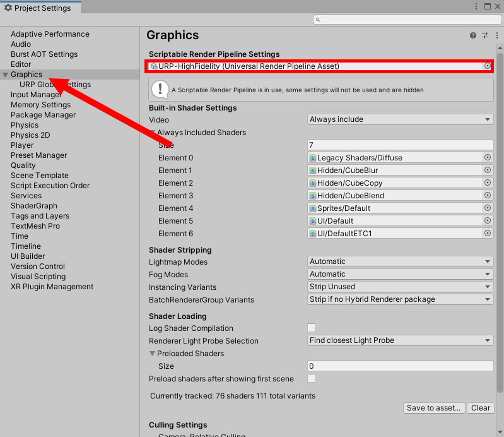
Task: Select the Time settings category
Action: pyautogui.click(x=20, y=236)
